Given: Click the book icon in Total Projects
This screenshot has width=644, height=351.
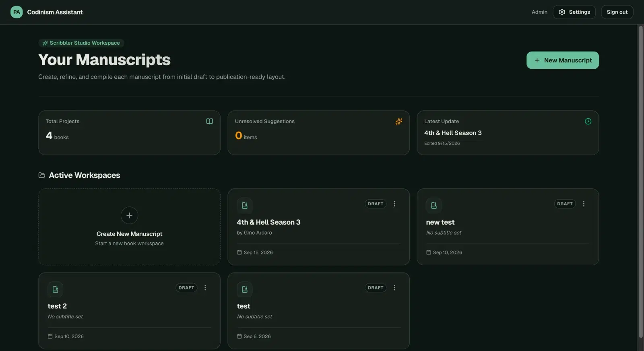Looking at the screenshot, I should 210,121.
